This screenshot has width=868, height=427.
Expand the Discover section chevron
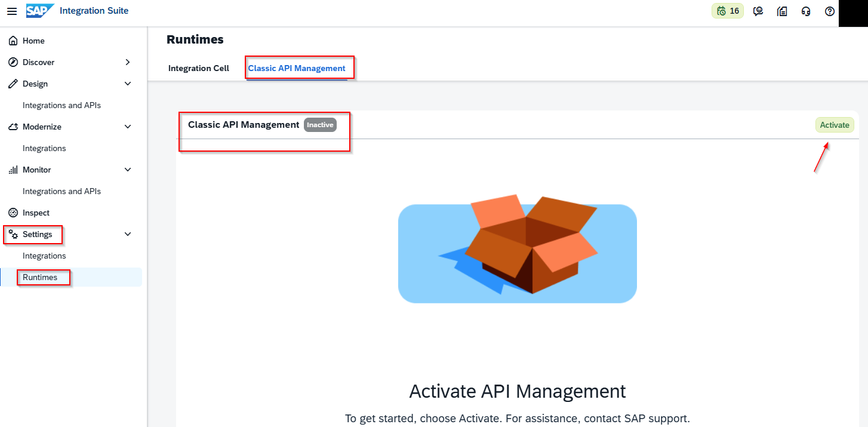click(x=128, y=62)
